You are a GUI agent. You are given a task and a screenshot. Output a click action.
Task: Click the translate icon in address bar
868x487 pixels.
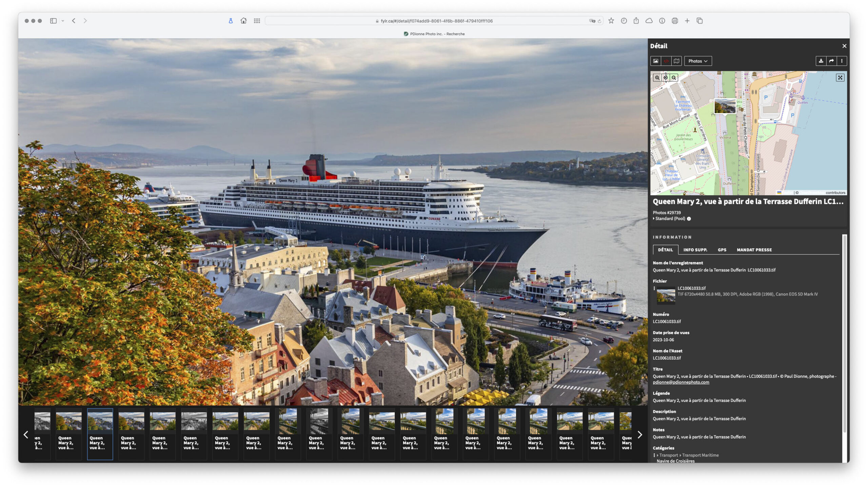click(x=592, y=21)
